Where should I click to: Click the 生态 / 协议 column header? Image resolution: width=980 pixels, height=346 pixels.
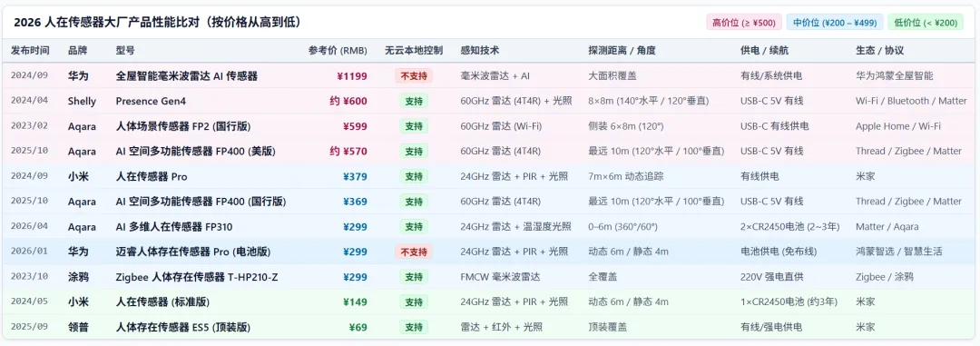point(879,51)
